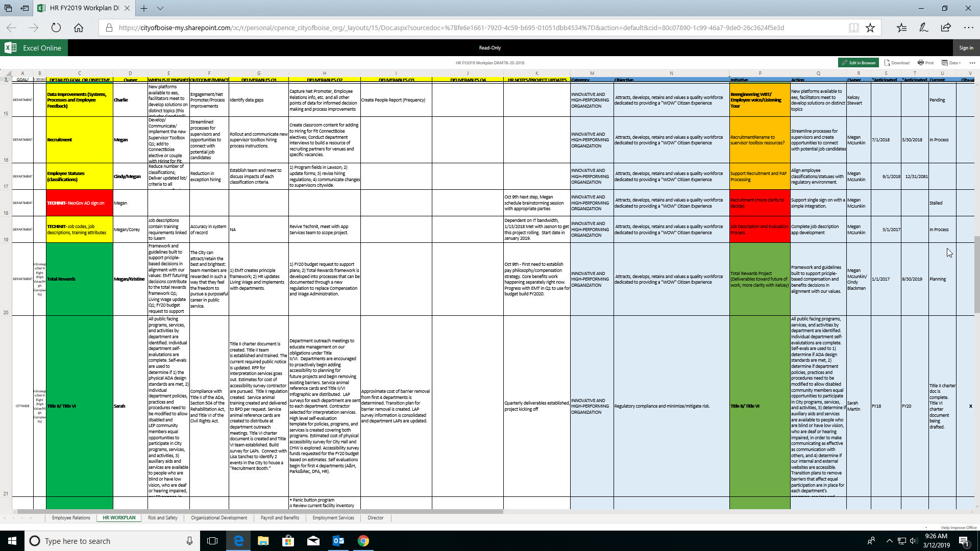Click the Excel Online app logo
Viewport: 980px width, 551px height.
tap(10, 48)
